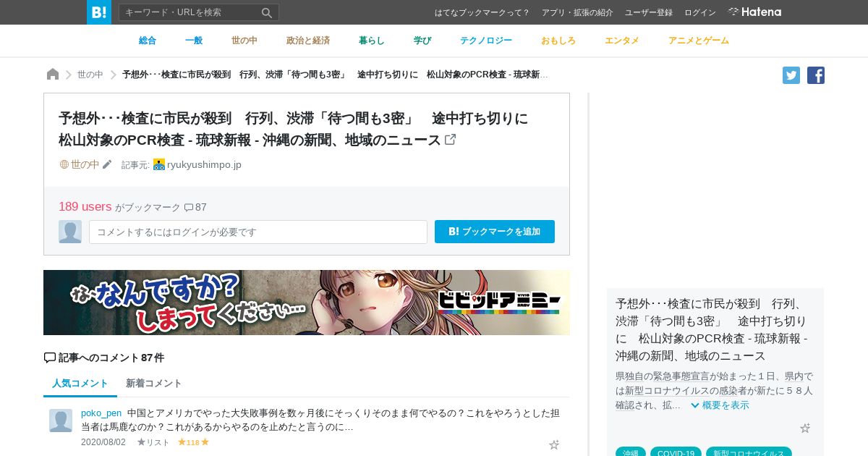Open poko_pen user avatar
This screenshot has height=456, width=868.
coord(61,421)
